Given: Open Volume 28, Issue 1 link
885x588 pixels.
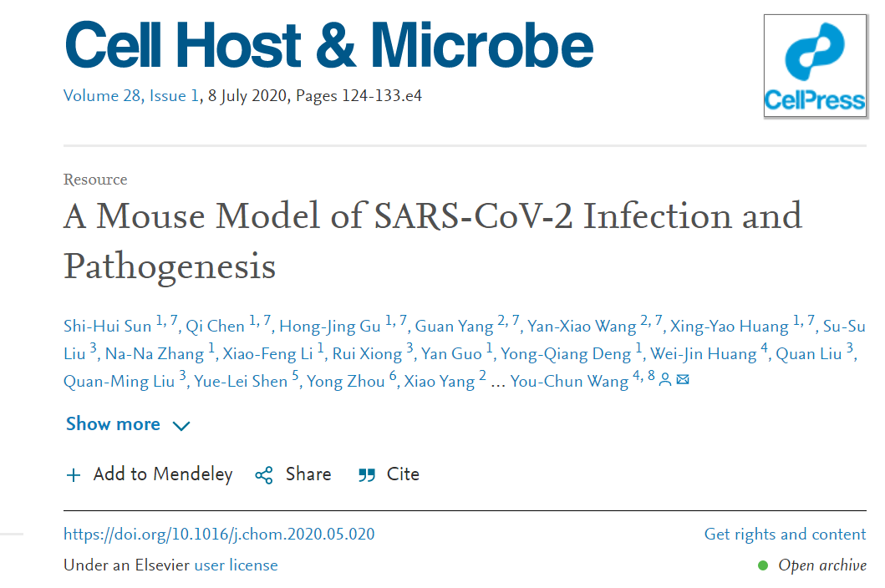Looking at the screenshot, I should [131, 96].
